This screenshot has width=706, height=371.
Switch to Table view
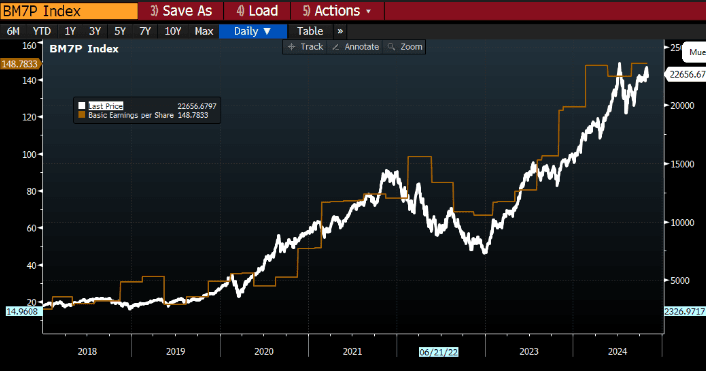point(310,31)
